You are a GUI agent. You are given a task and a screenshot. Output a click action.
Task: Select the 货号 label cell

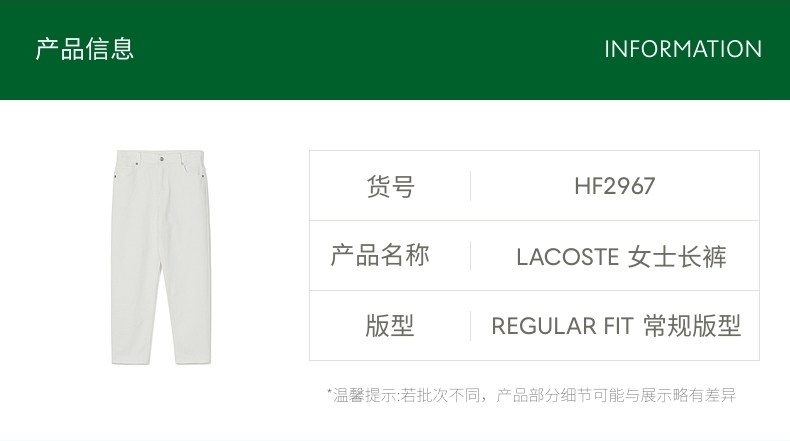(390, 186)
